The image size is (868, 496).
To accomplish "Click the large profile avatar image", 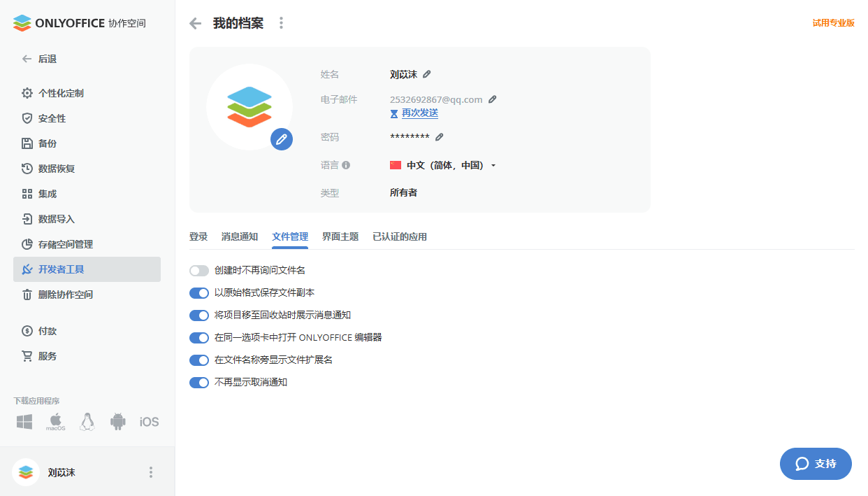I will tap(249, 107).
